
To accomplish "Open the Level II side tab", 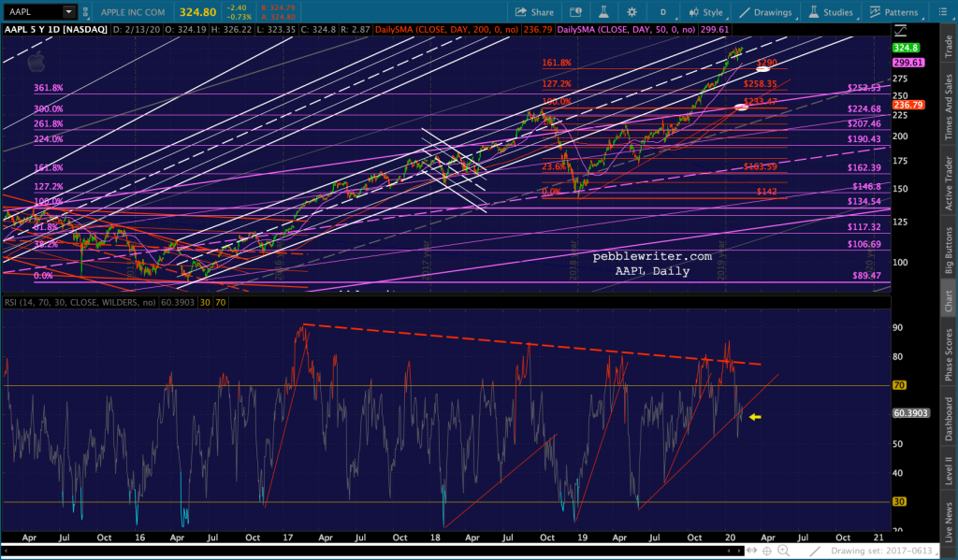I will point(949,471).
